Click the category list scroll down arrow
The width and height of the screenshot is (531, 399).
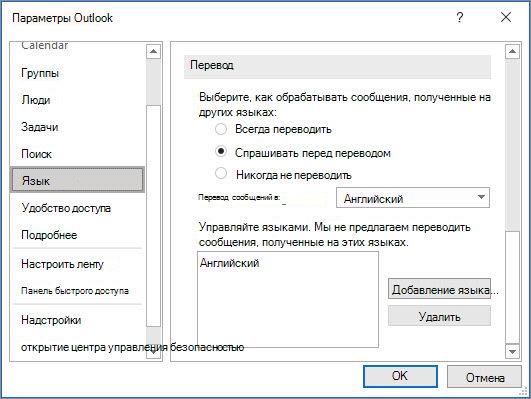point(153,352)
